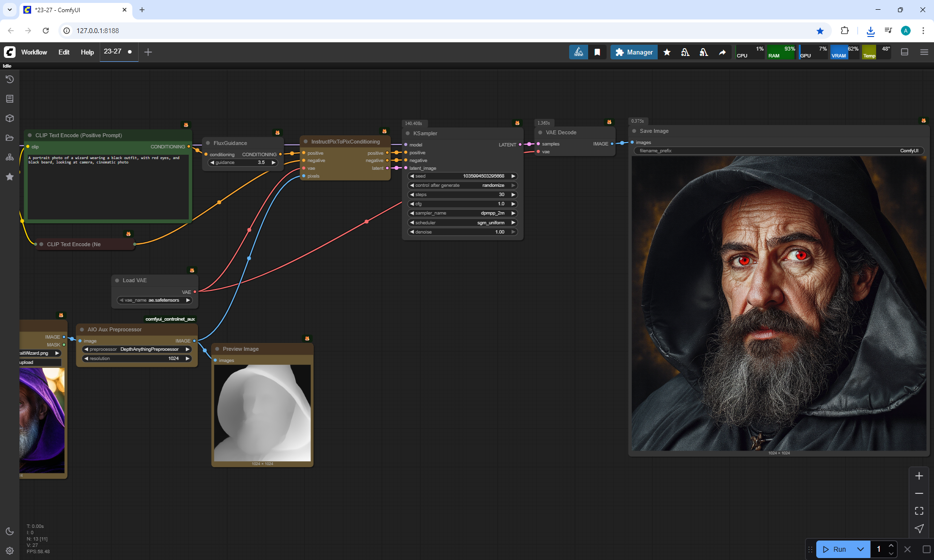Toggle bottom panel visibility icon

(904, 52)
